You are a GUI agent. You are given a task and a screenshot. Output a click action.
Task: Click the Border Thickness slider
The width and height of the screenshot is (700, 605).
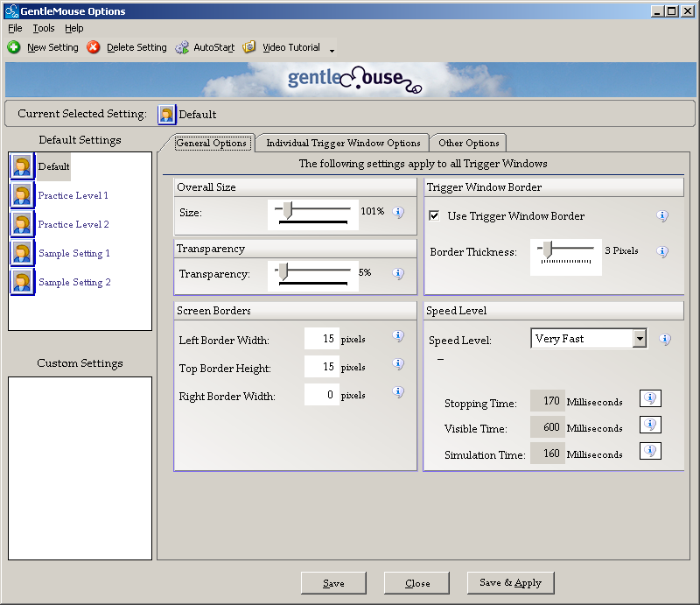[565, 257]
